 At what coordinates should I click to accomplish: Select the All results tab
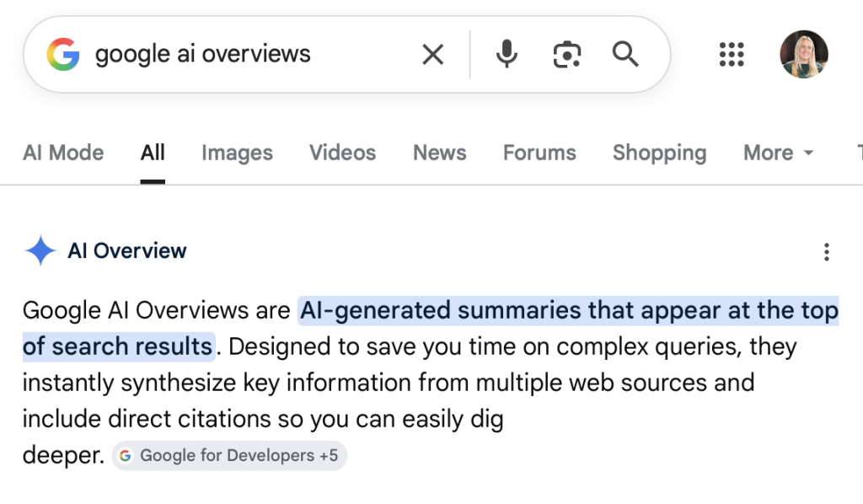(153, 153)
